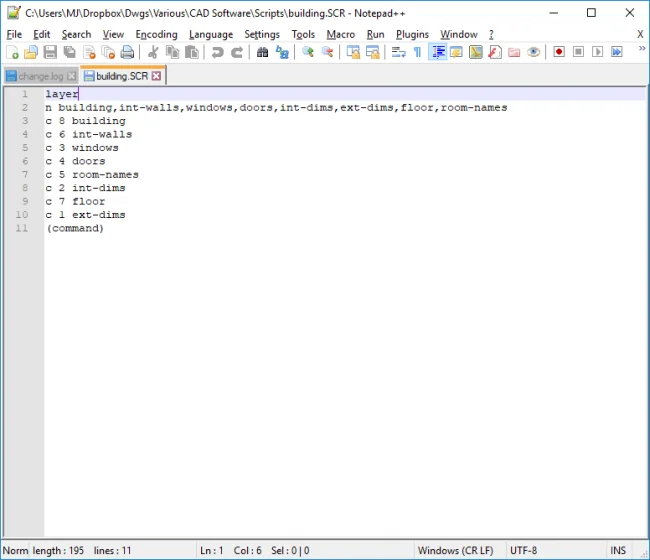Toggle Show All Characters pilcrow icon
The image size is (650, 560).
point(417,52)
